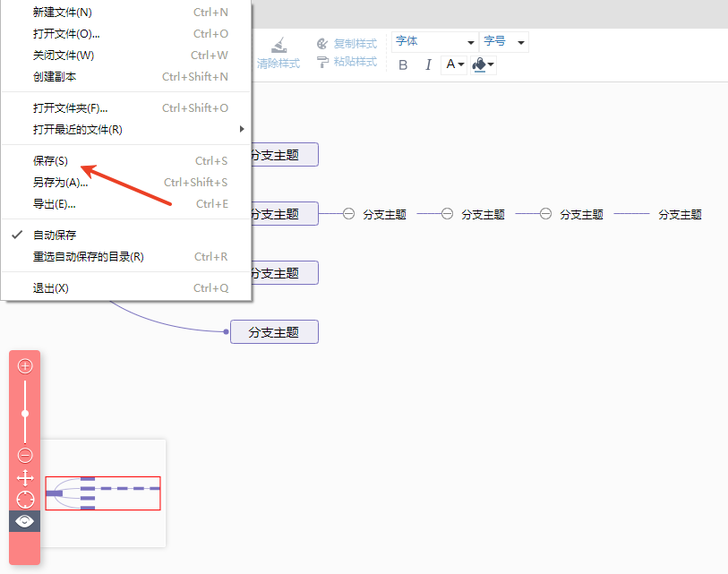
Task: Select 创建副本 menu entry
Action: tap(126, 77)
